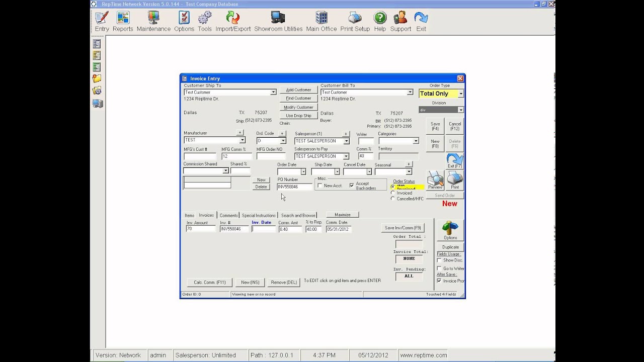
Task: Click the Modify Customer button
Action: [x=299, y=107]
